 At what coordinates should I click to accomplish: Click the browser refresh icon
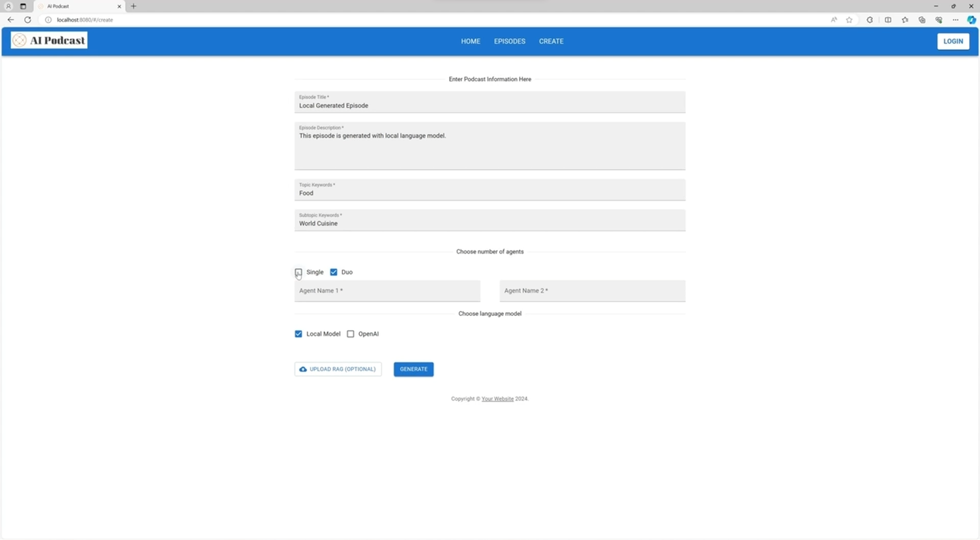click(28, 20)
